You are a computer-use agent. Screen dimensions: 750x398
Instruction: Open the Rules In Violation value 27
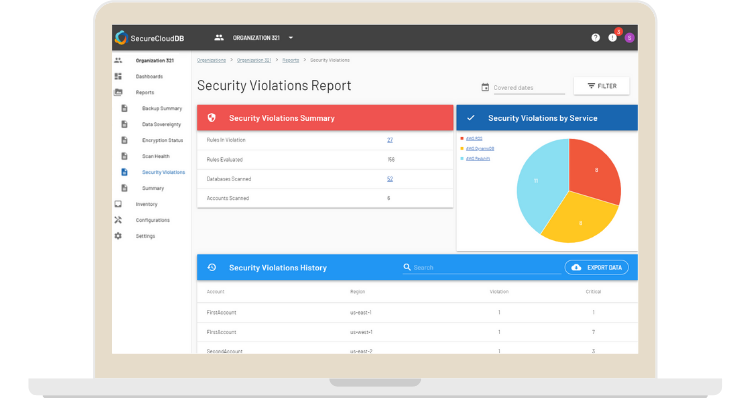coord(390,140)
